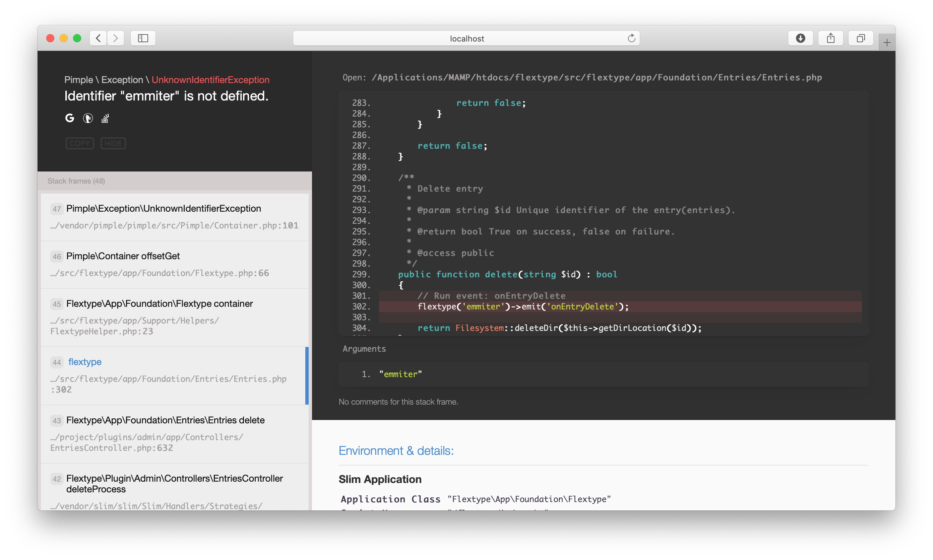Image resolution: width=933 pixels, height=560 pixels.
Task: Copy the exception message with COPY
Action: click(80, 143)
